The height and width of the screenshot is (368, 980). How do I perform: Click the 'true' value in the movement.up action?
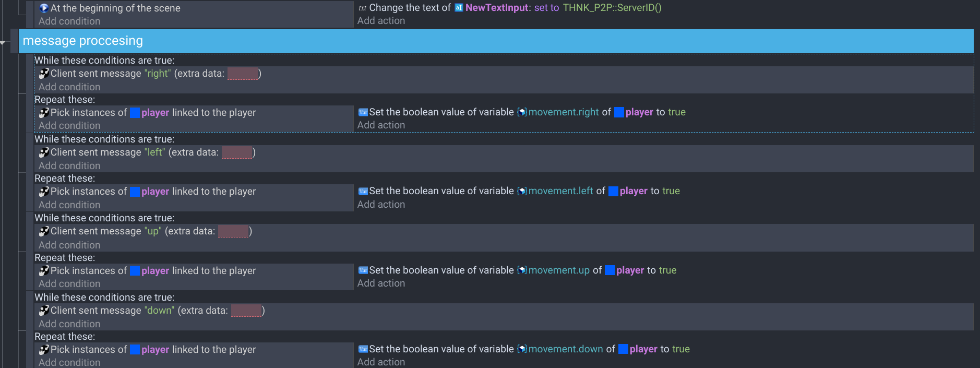click(x=667, y=270)
